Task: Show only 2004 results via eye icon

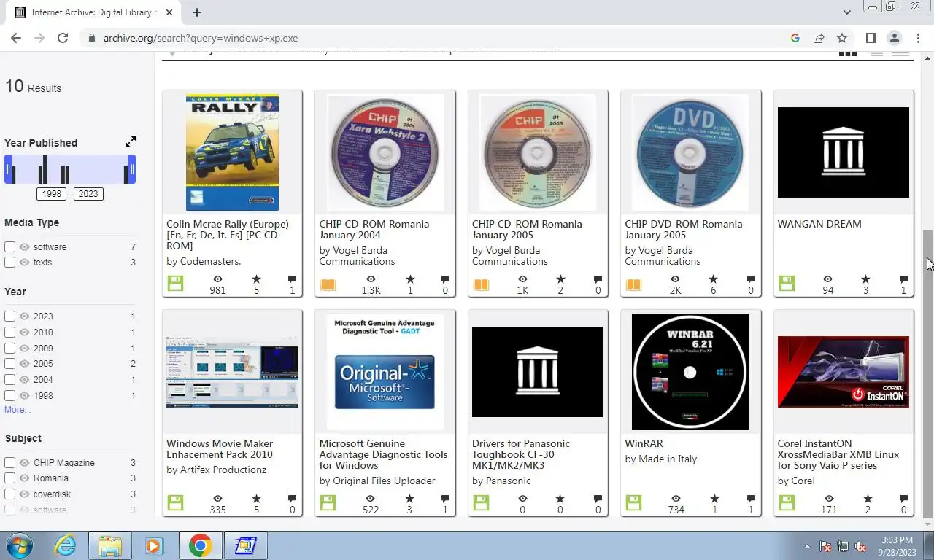Action: (24, 380)
